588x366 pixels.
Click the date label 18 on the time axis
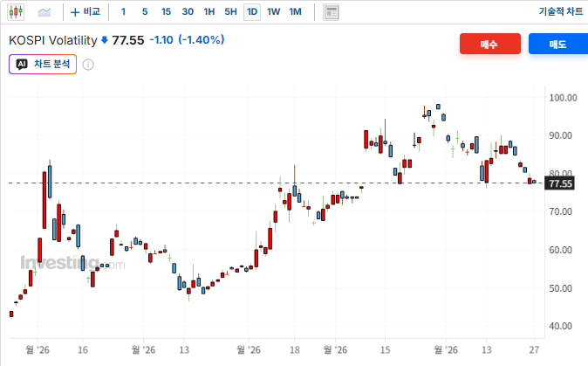click(295, 350)
